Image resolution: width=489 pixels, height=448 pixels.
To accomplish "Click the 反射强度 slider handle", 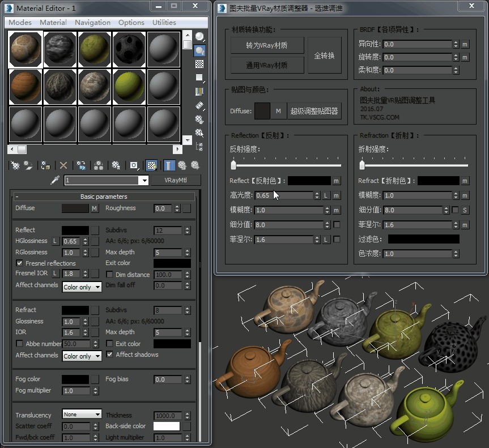I will pos(233,165).
